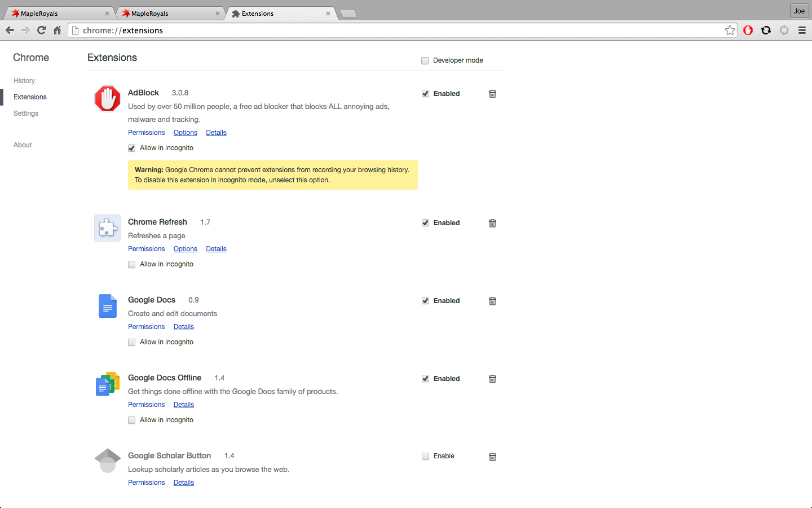Click the AdBlock red hand logo

pos(108,99)
